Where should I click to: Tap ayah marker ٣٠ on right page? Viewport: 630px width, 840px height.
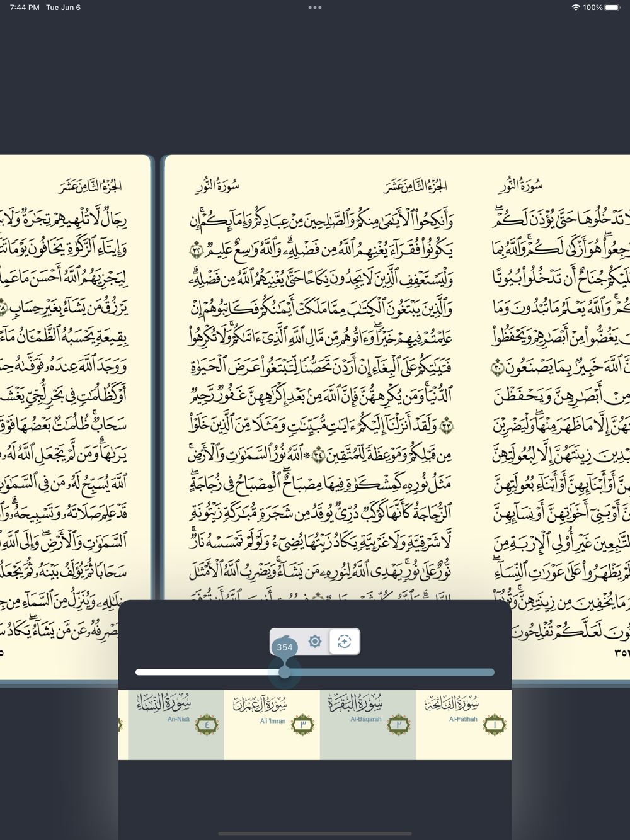click(498, 367)
